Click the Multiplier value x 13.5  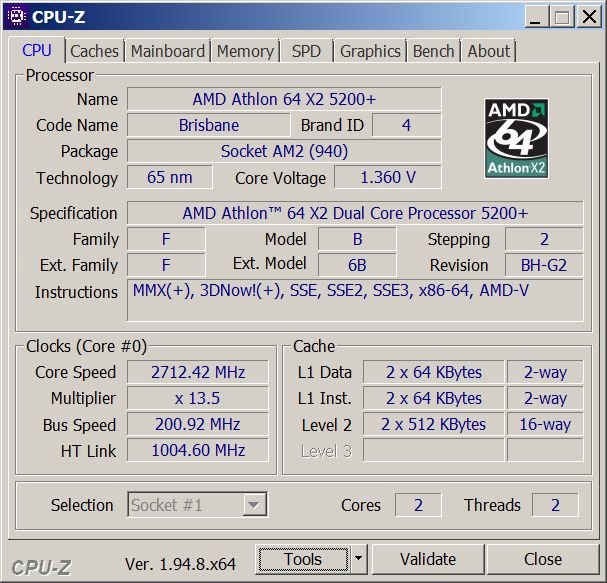tap(198, 398)
